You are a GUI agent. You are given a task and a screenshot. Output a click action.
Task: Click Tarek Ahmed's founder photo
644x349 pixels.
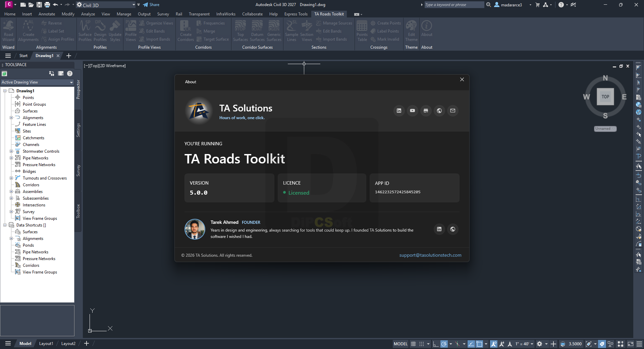point(195,229)
